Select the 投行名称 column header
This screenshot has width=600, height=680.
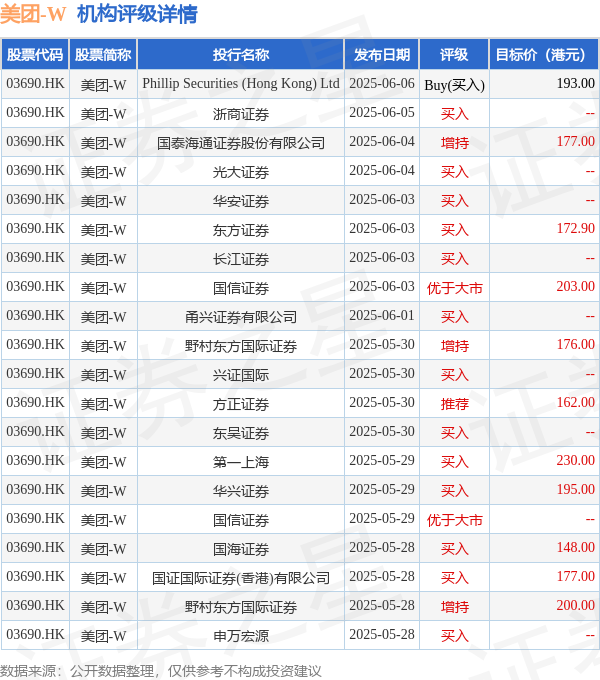pos(241,55)
